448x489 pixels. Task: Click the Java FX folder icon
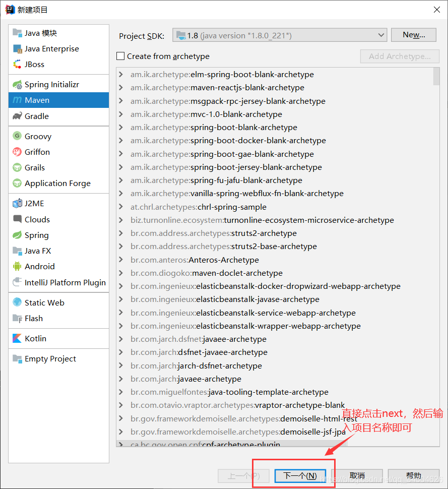tap(17, 251)
